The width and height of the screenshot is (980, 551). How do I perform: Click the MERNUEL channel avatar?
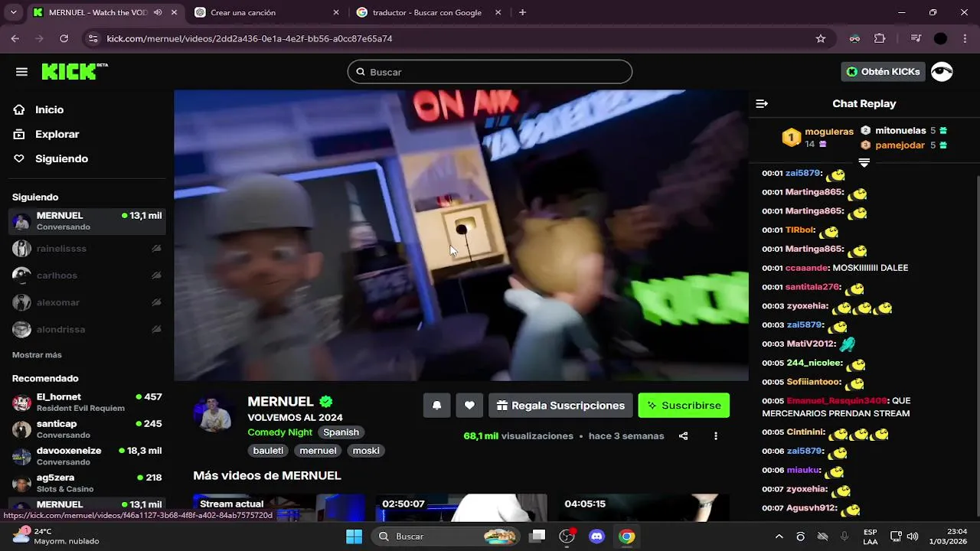tap(213, 414)
